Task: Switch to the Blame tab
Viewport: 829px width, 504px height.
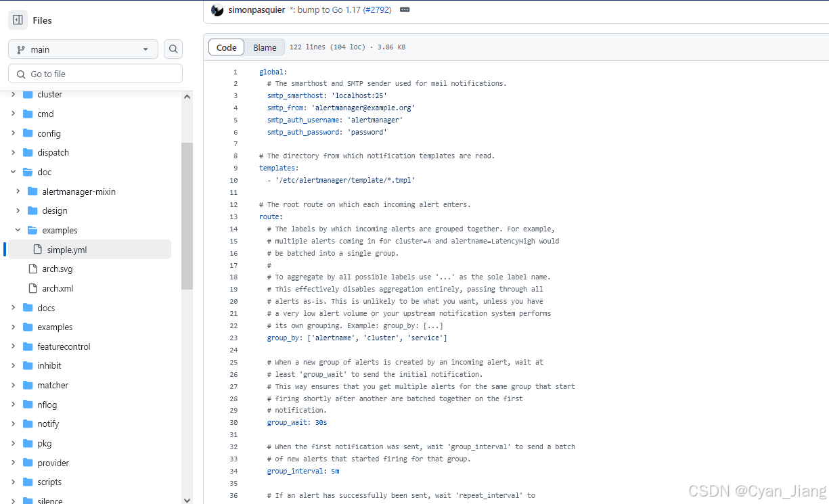Action: 265,47
